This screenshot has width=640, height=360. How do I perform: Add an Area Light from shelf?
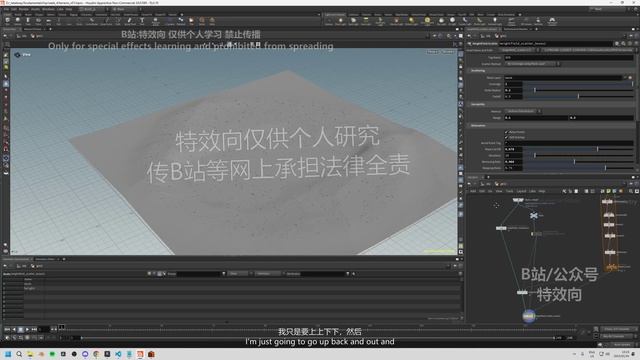tap(366, 21)
